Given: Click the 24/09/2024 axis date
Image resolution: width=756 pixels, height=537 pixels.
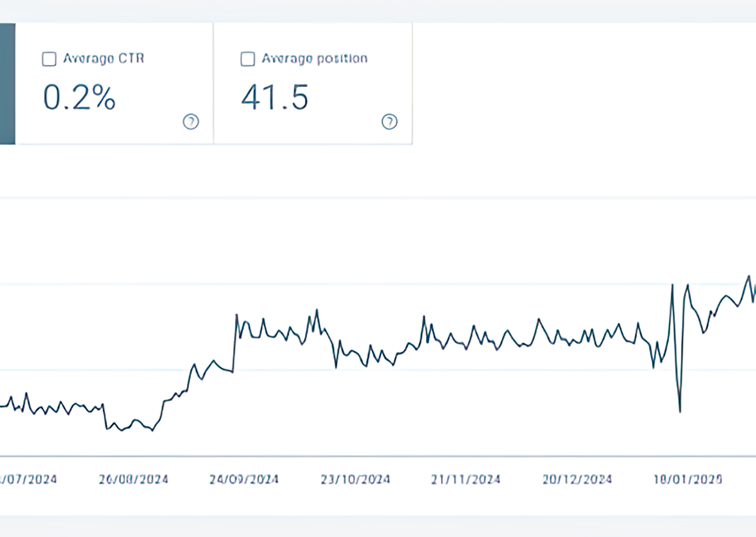Looking at the screenshot, I should (244, 480).
